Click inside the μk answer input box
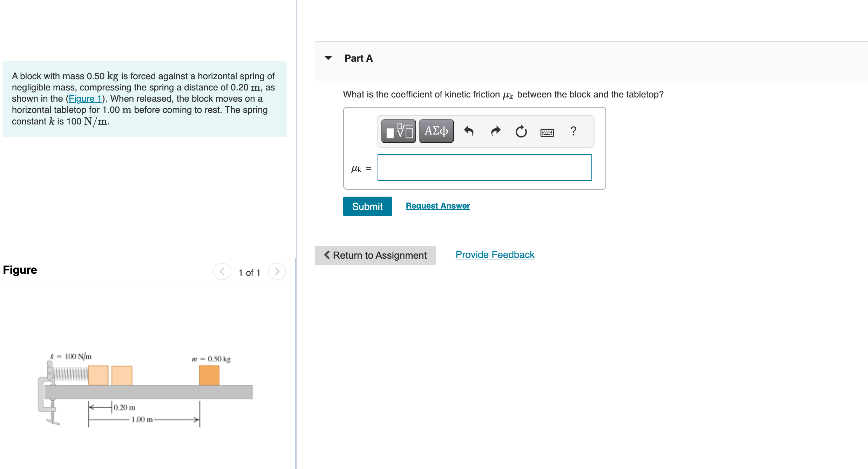The height and width of the screenshot is (469, 868). 484,168
